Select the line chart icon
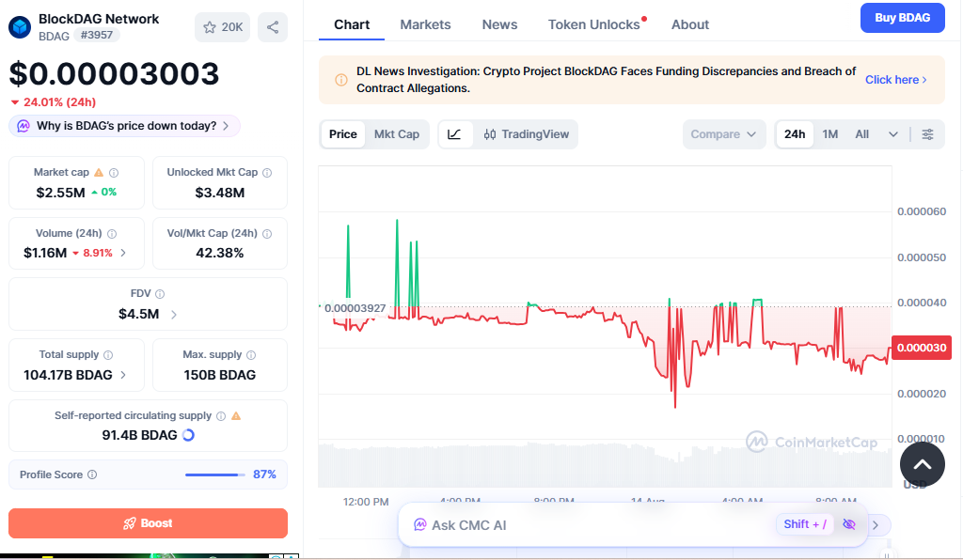 tap(454, 134)
